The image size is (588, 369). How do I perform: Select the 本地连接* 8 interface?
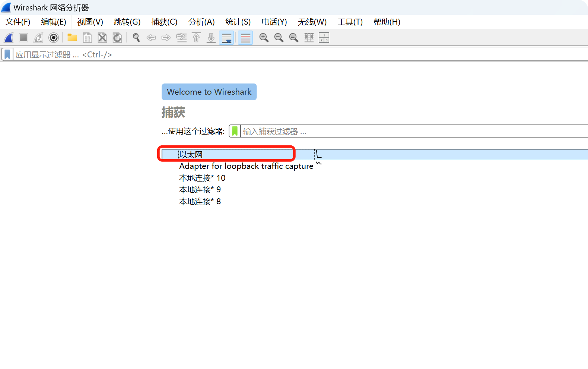(200, 201)
